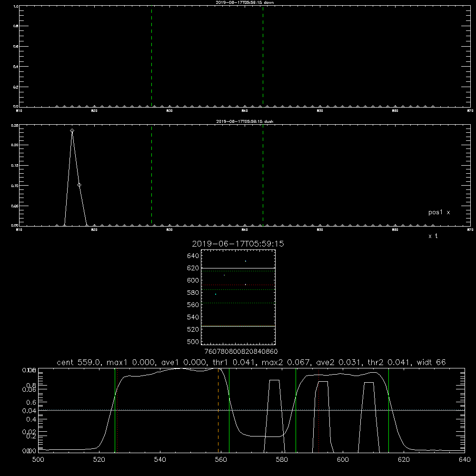
Task: Click small center plot y-axis label 500
Action: (193, 341)
